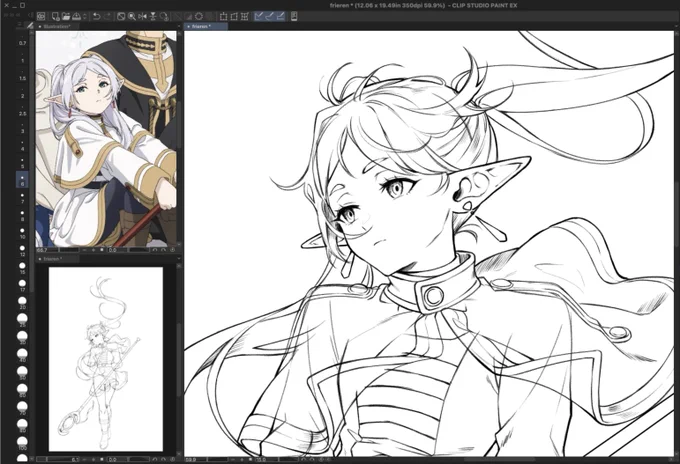Zoom out using reference window minus icon
The image size is (680, 464).
[x=85, y=250]
